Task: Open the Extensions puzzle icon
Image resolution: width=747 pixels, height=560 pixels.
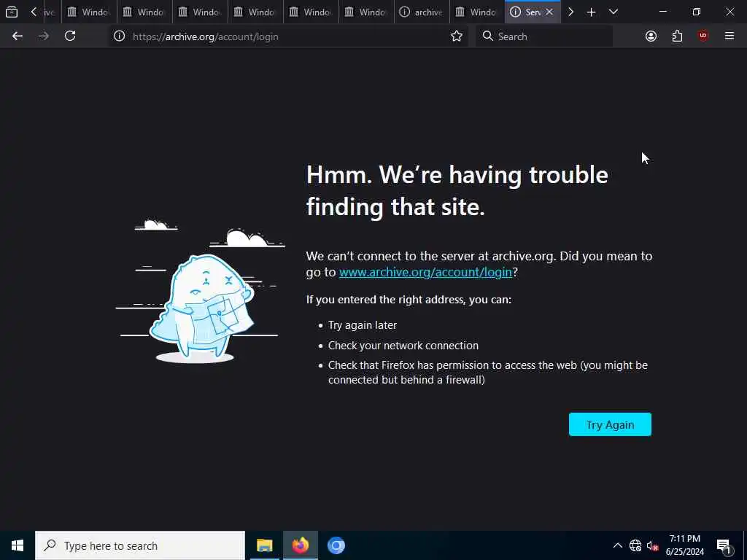Action: tap(677, 36)
